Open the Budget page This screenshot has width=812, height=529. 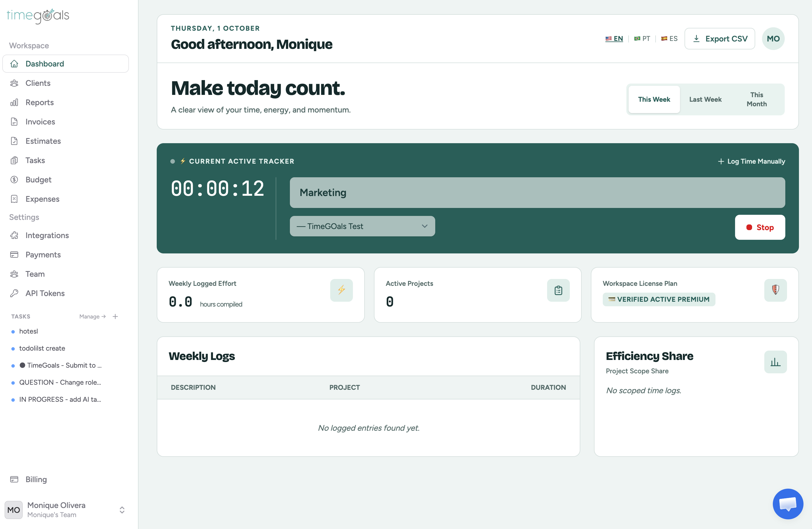(66, 180)
